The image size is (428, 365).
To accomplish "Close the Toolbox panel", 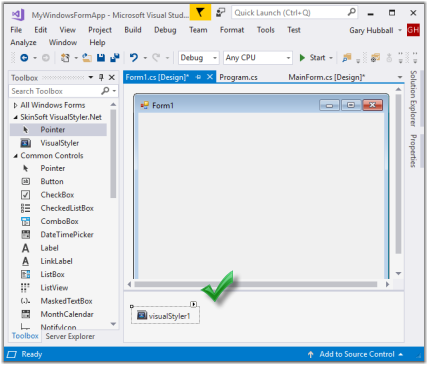I will click(112, 78).
